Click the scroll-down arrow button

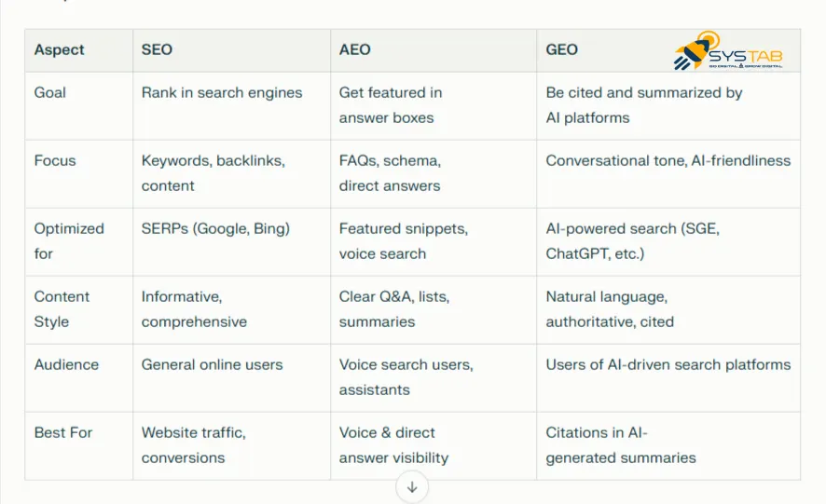[412, 486]
